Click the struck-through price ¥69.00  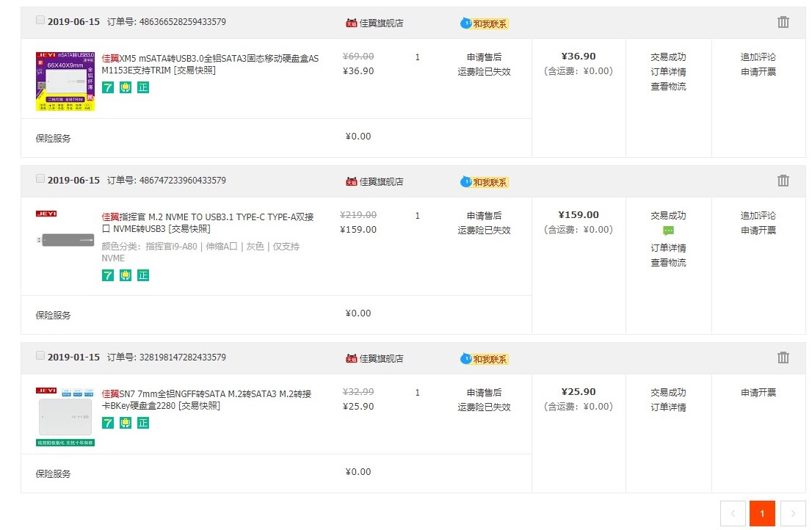[x=358, y=56]
